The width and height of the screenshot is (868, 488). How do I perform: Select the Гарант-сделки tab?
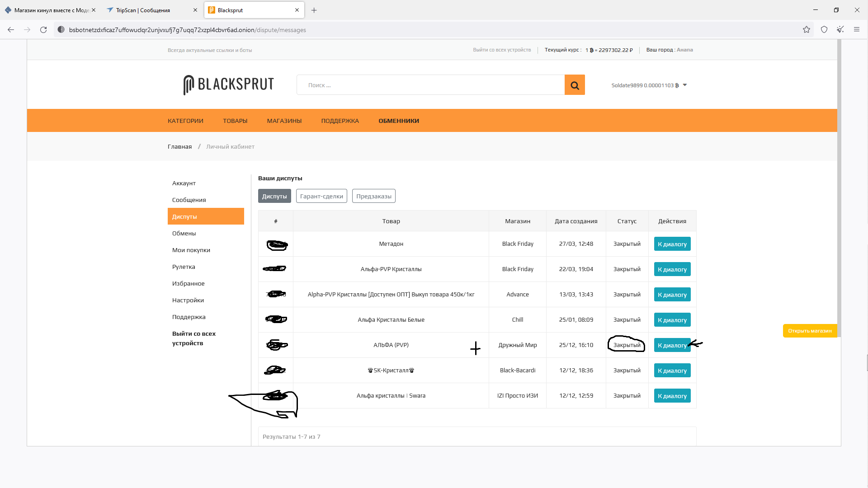(321, 196)
